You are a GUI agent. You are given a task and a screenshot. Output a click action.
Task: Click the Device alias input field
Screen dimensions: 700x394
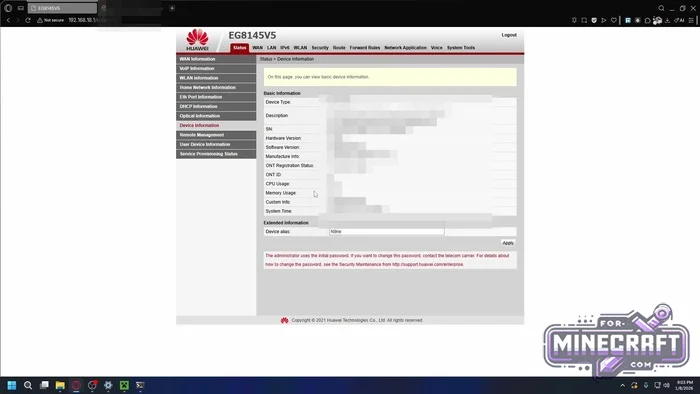[x=387, y=232]
